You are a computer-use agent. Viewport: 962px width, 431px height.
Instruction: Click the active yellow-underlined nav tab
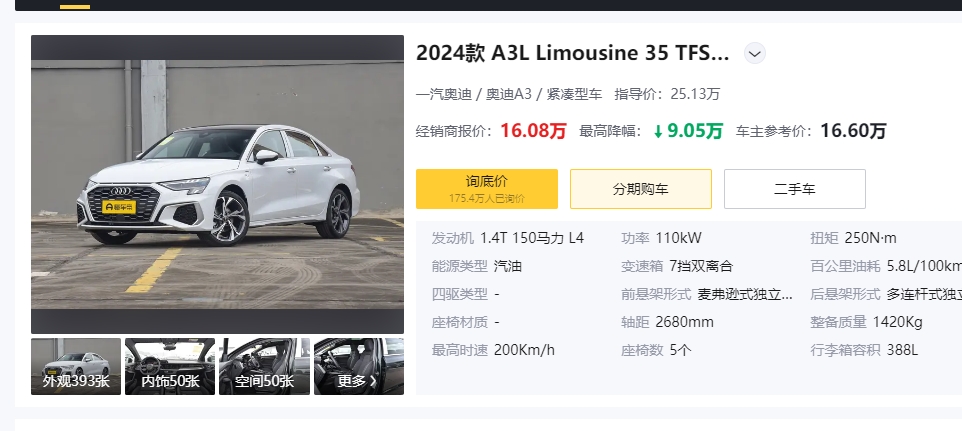(x=75, y=5)
